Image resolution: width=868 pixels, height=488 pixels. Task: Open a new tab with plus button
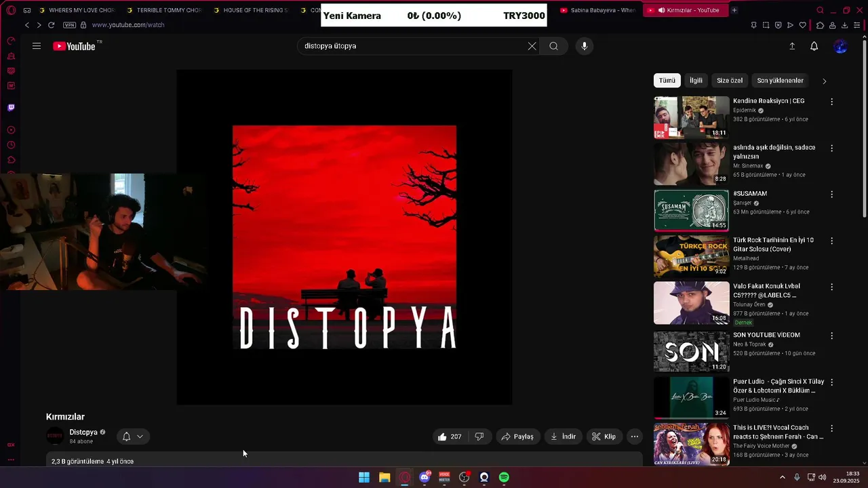(734, 10)
